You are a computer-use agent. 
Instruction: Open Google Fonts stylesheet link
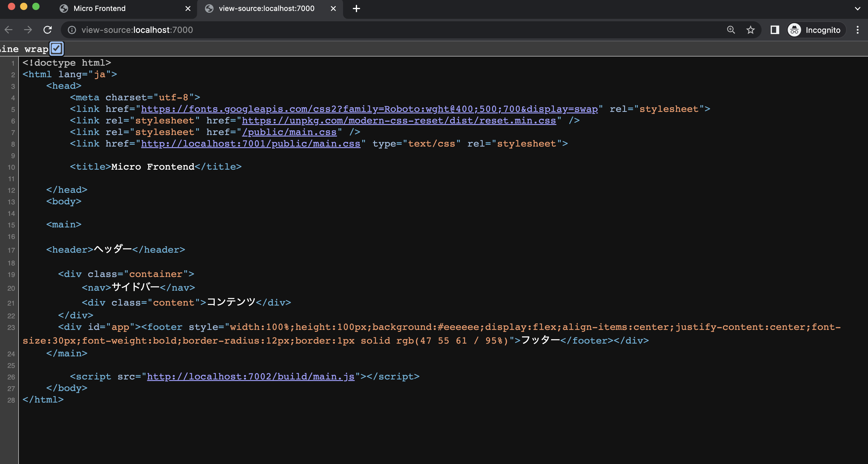[370, 109]
